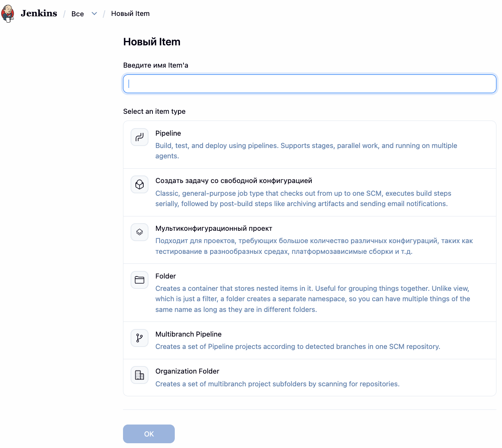Screen dimensions: 502x448
Task: Go to Jenkins home via title text
Action: (39, 14)
